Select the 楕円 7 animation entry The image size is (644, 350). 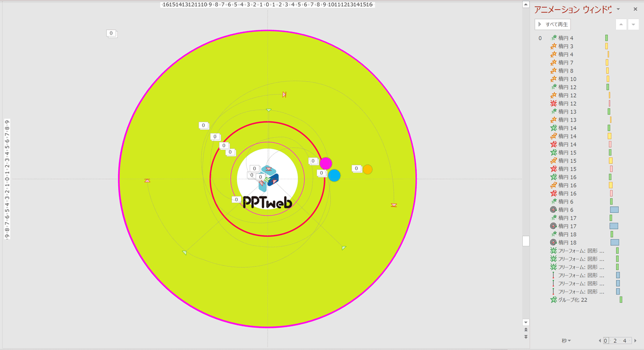click(566, 63)
